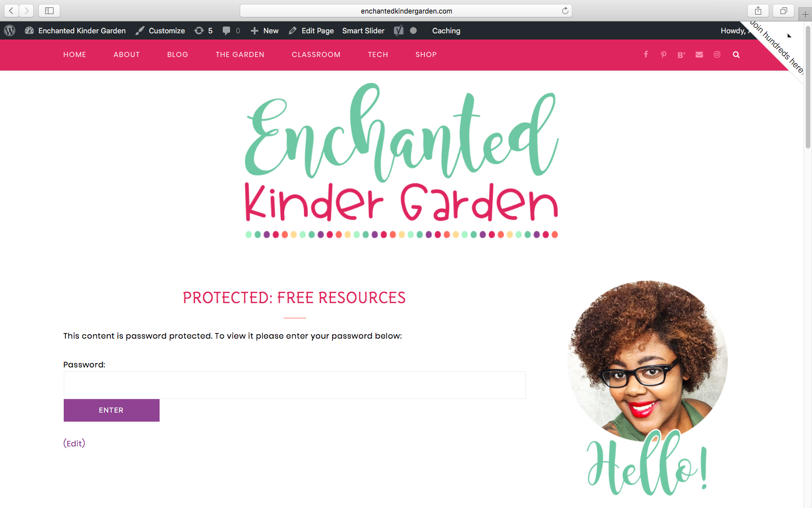The image size is (812, 508).
Task: Open the updates counter showing 5
Action: click(x=204, y=30)
